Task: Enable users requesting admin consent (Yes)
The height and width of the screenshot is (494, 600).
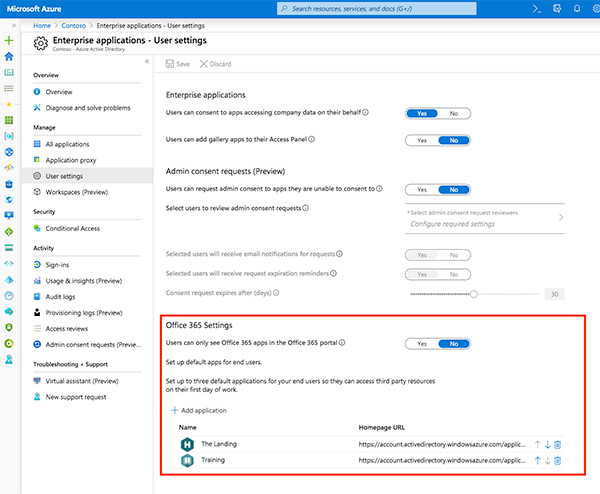Action: 422,190
